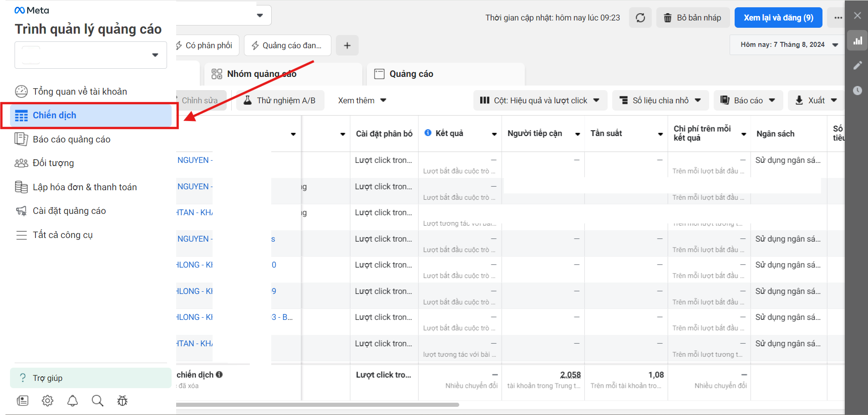
Task: Add a new view with plus button
Action: tap(347, 46)
